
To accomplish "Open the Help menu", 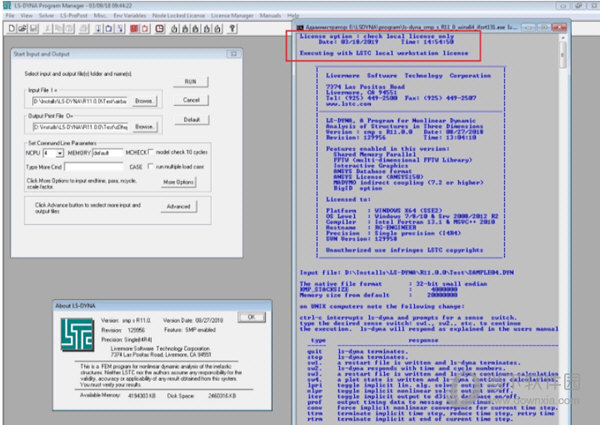I will (293, 16).
